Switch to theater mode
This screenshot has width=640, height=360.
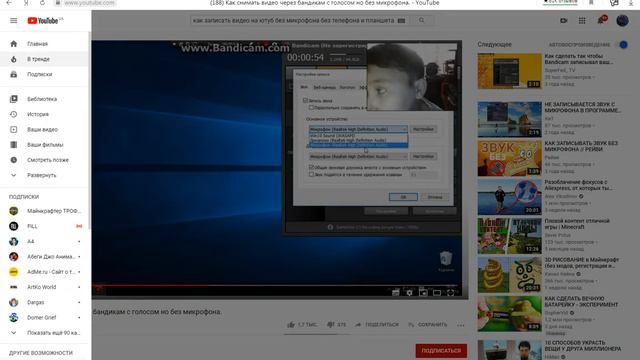tap(437, 292)
